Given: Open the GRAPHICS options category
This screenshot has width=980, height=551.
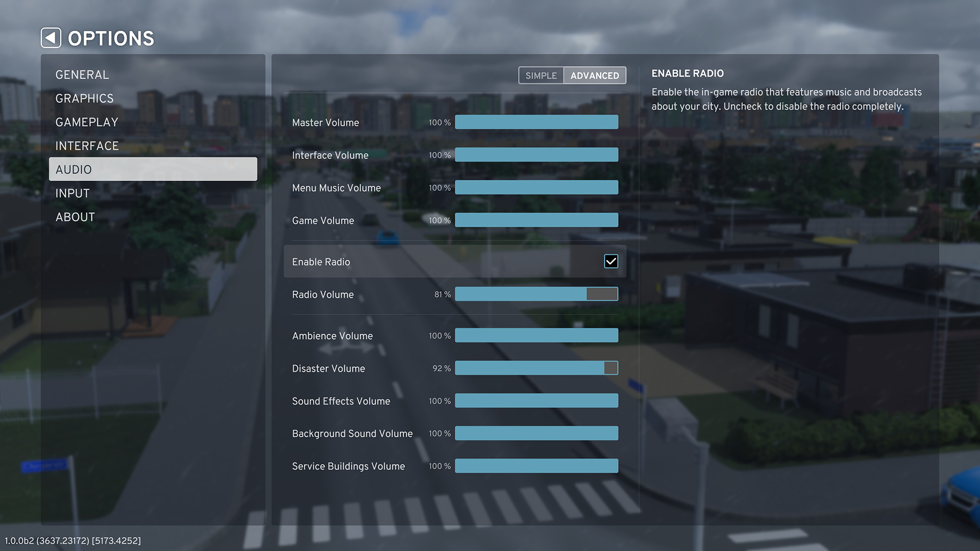Looking at the screenshot, I should 84,98.
